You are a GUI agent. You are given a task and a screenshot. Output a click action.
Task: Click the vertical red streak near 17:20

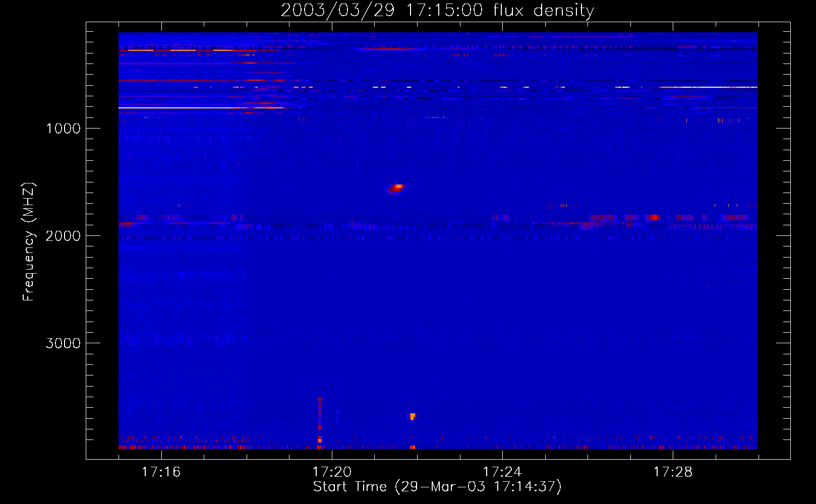[320, 413]
